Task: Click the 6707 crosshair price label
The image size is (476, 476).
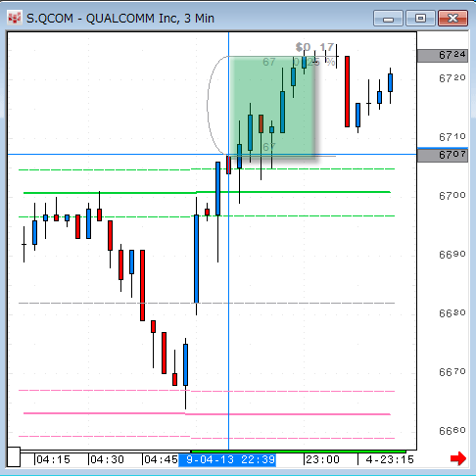Action: click(x=443, y=155)
